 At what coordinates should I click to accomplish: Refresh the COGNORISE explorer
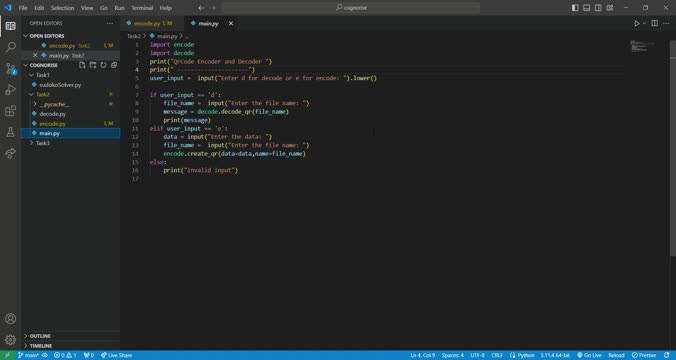[x=103, y=65]
